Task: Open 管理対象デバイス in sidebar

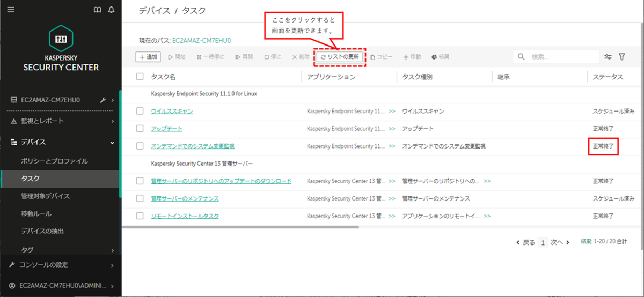Action: pyautogui.click(x=45, y=196)
